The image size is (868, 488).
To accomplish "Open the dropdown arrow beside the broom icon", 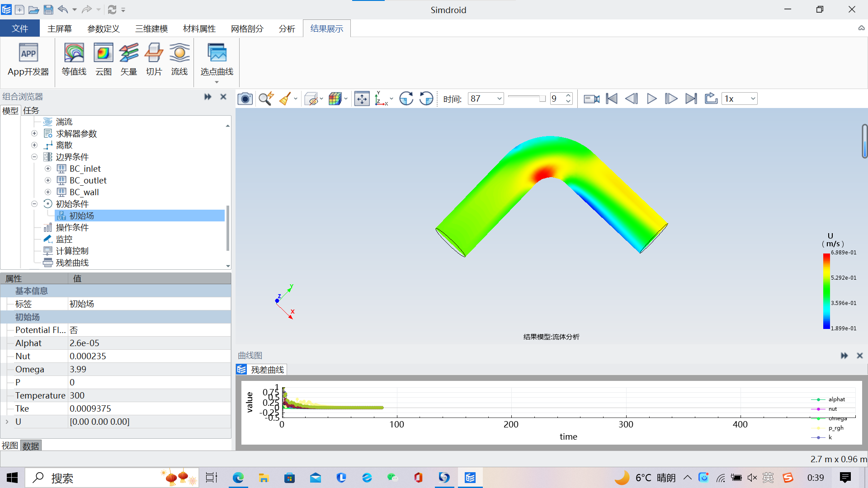I will point(296,99).
